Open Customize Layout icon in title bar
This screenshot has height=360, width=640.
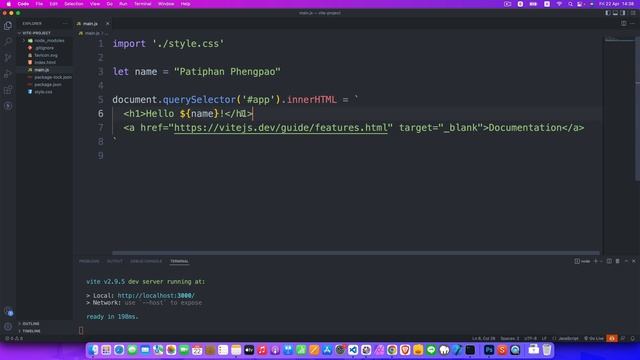(633, 13)
